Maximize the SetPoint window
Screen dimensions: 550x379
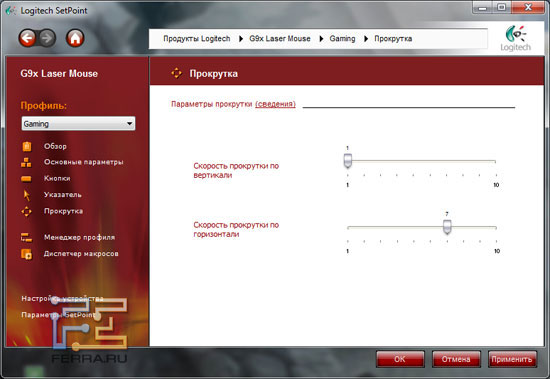pyautogui.click(x=502, y=8)
